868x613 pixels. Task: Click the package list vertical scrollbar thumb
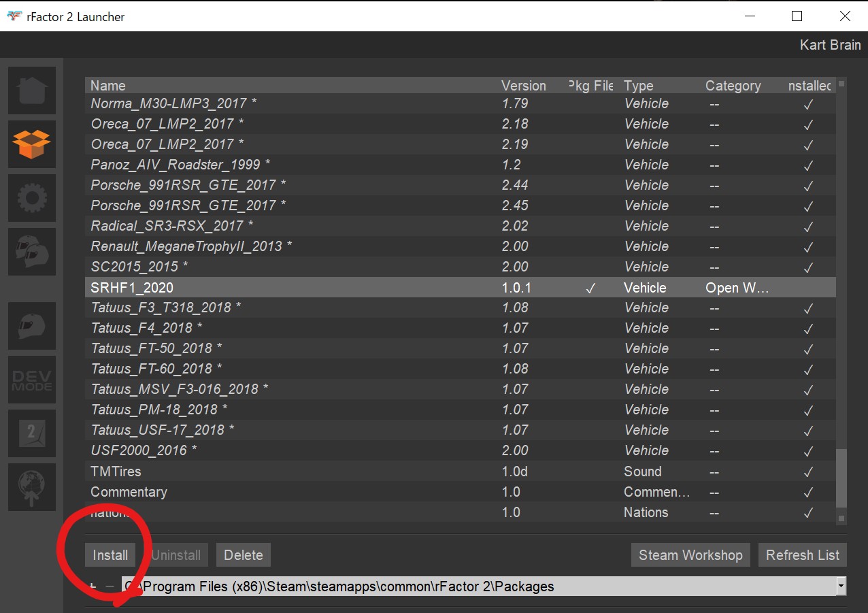click(x=841, y=476)
